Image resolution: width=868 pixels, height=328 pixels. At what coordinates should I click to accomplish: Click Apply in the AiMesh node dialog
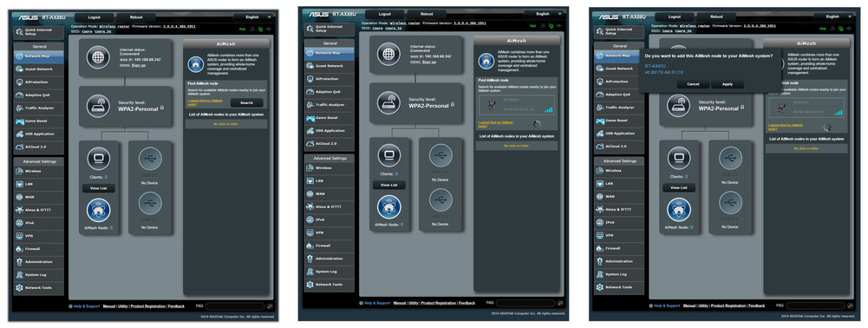pos(728,84)
